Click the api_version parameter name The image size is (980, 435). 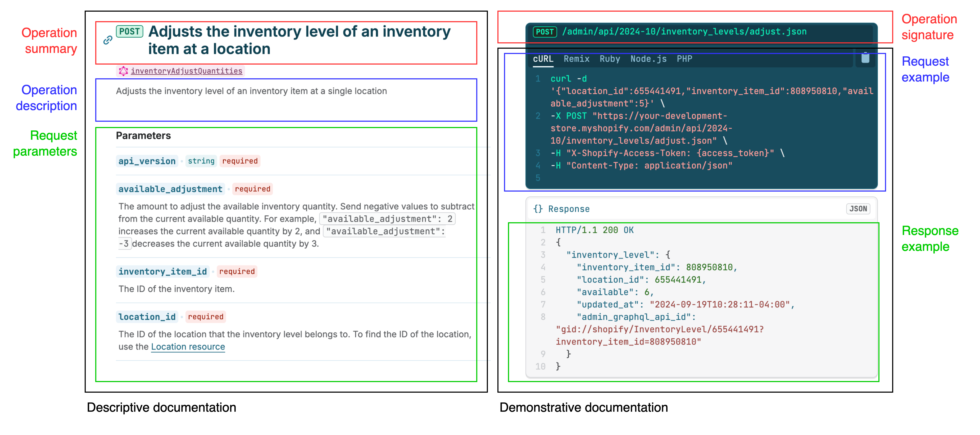click(147, 161)
